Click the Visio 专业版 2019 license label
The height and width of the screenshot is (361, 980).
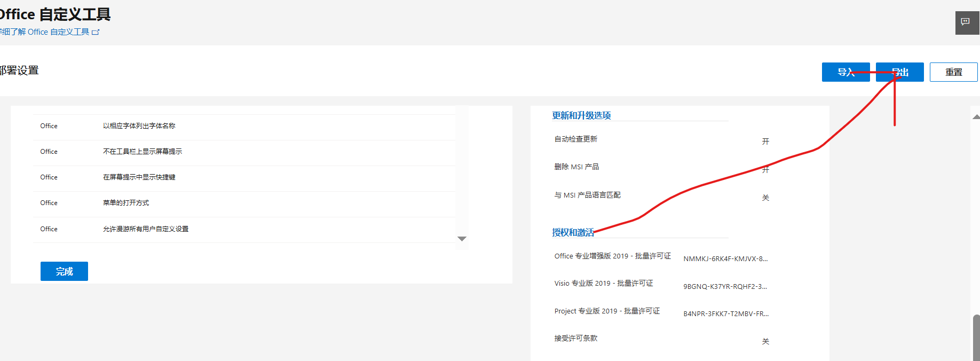(x=604, y=283)
